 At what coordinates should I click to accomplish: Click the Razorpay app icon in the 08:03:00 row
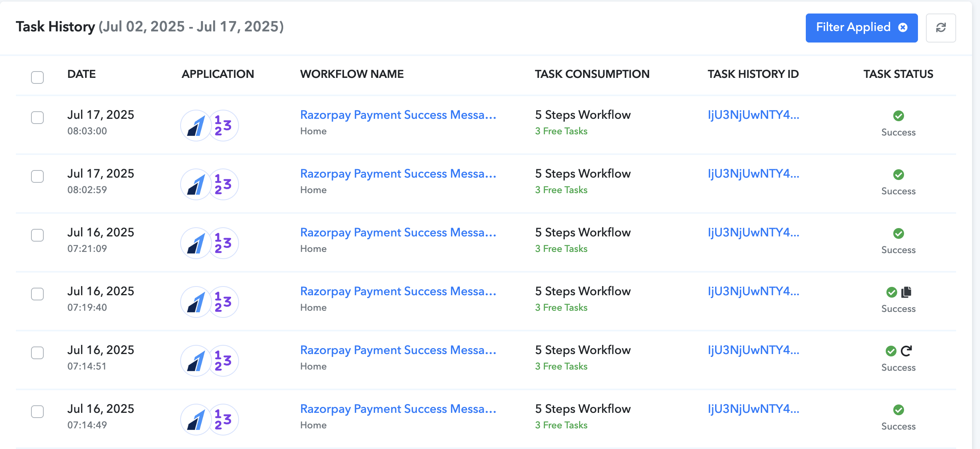196,126
